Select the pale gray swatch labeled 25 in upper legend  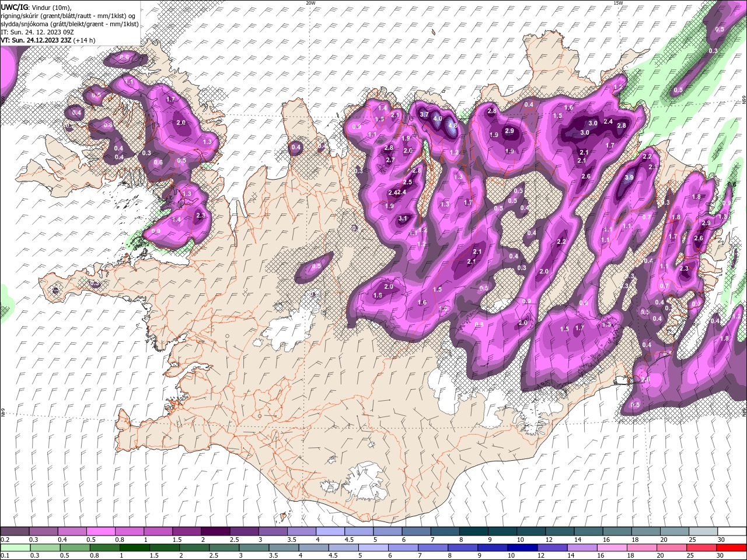pyautogui.click(x=703, y=531)
